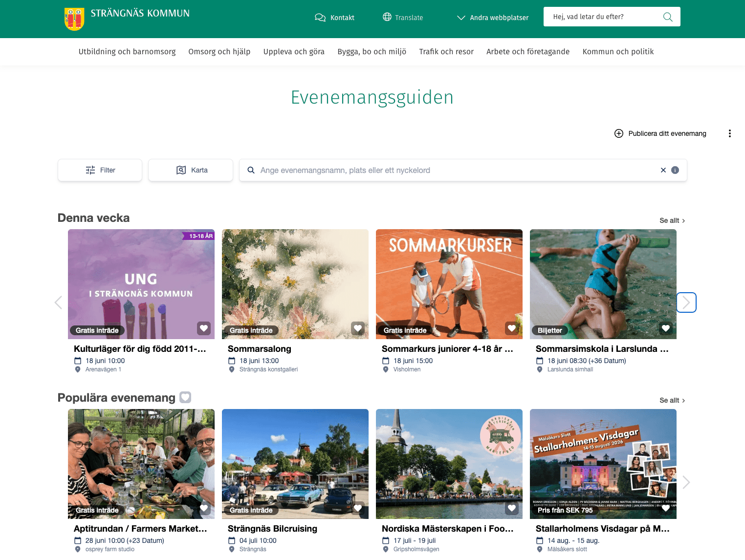This screenshot has width=745, height=560.
Task: Click title 'Aptitrundan / Farmers Market...'
Action: (140, 529)
